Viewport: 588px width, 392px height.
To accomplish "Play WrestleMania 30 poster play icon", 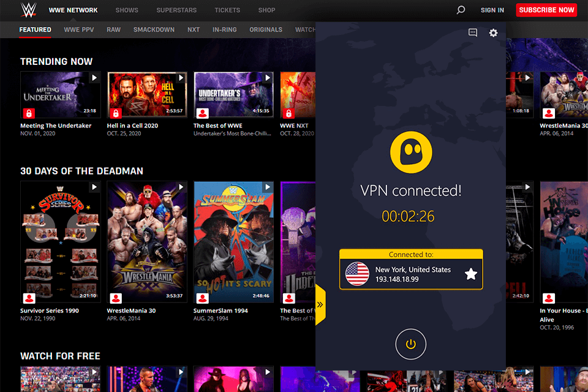I will tap(181, 187).
